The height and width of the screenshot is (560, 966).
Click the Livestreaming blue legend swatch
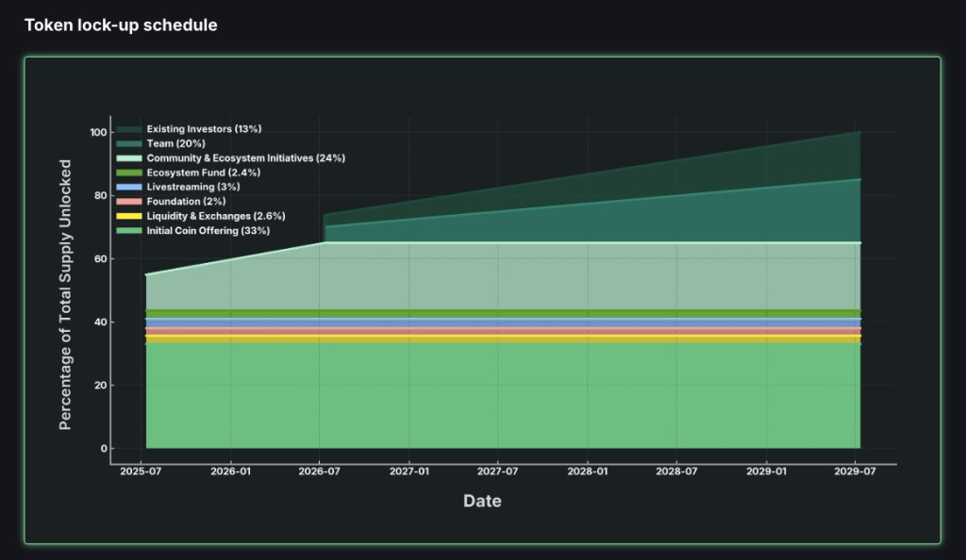click(x=129, y=187)
